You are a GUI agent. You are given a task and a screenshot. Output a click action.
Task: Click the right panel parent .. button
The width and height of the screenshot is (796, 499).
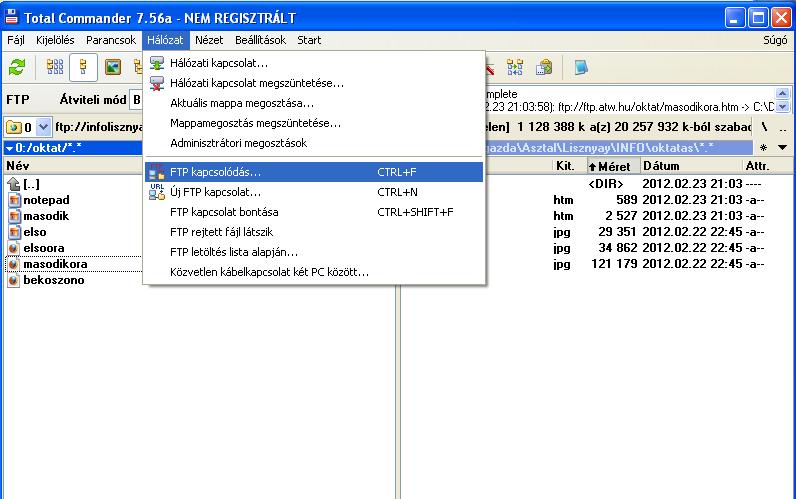(x=783, y=127)
